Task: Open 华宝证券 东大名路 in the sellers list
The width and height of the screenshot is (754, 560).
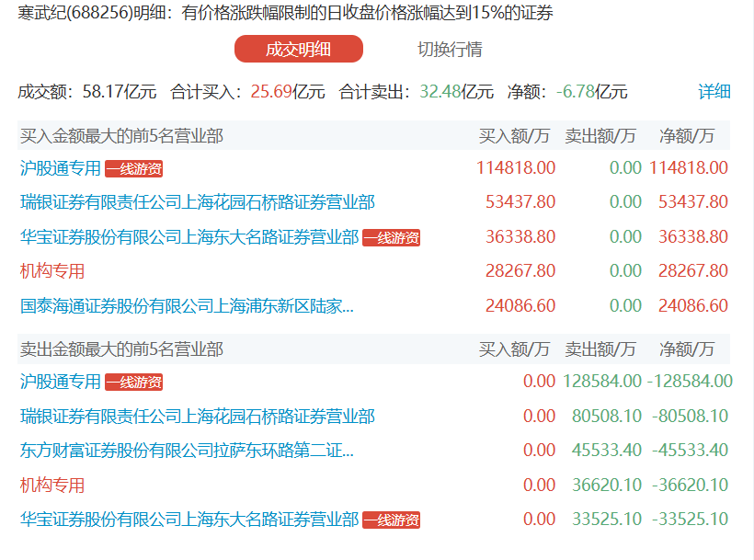Action: point(189,520)
